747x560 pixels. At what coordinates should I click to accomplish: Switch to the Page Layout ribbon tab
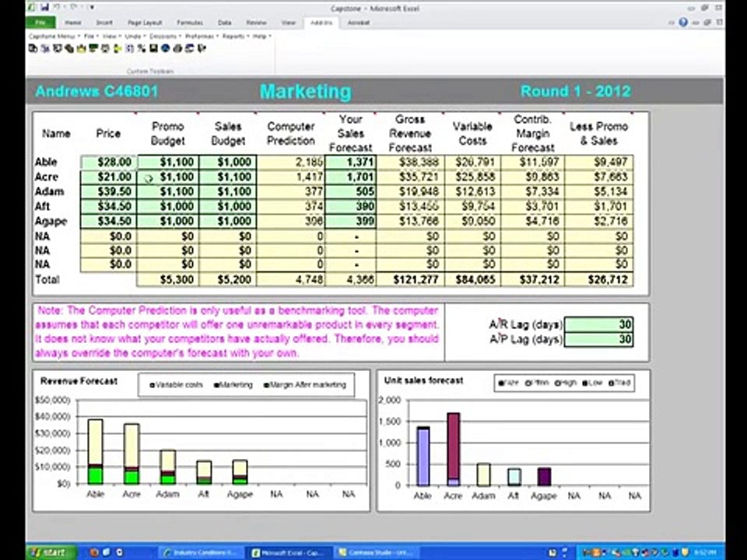click(146, 23)
